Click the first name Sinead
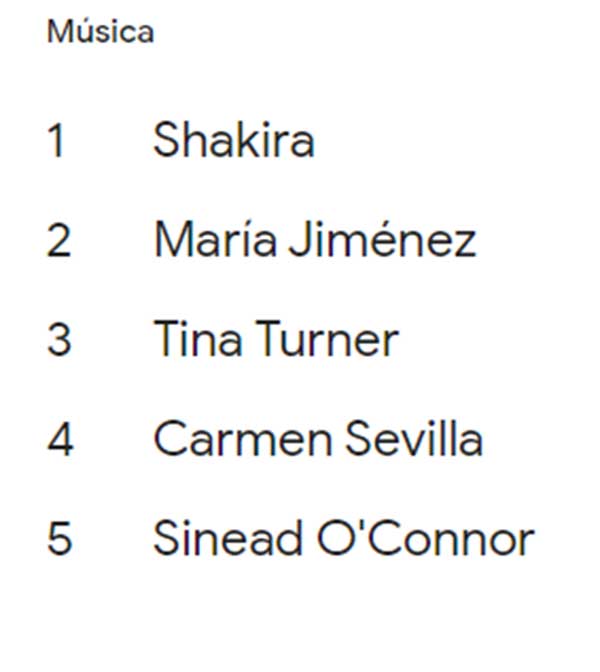Viewport: 600px width, 672px height. point(227,539)
